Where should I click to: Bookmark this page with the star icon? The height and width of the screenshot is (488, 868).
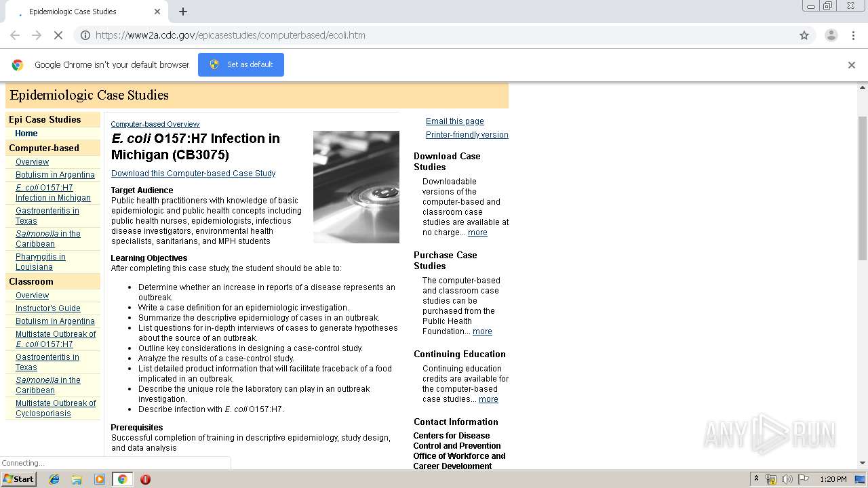pos(804,35)
